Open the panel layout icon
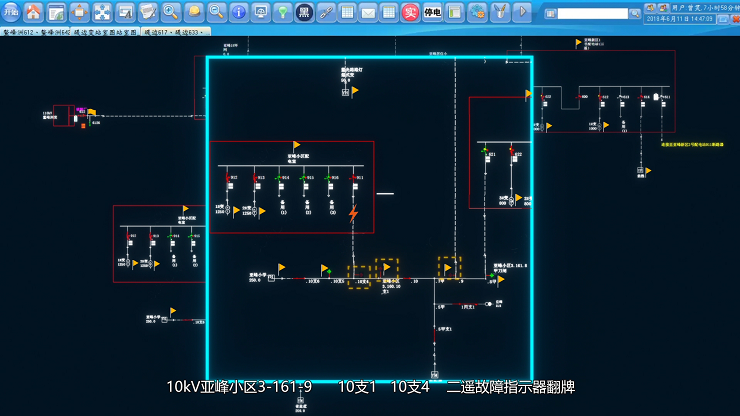 (454, 12)
